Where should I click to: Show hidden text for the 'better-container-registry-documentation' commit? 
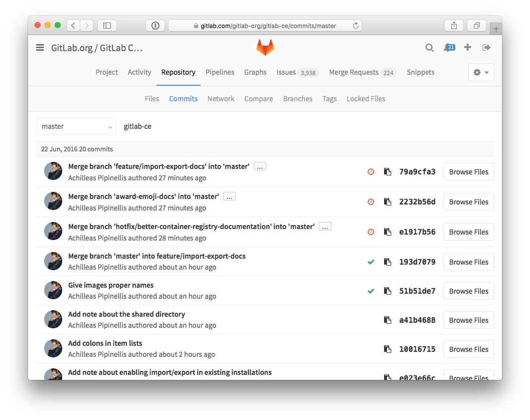click(324, 226)
